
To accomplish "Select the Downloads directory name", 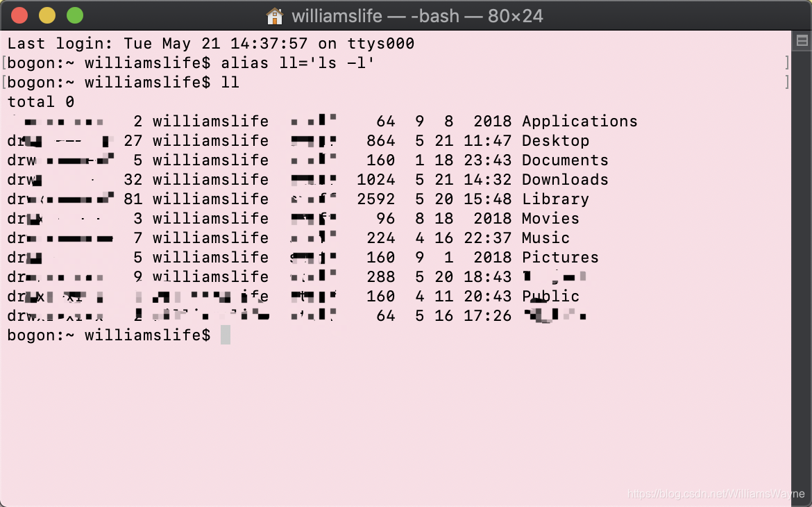I will coord(565,180).
